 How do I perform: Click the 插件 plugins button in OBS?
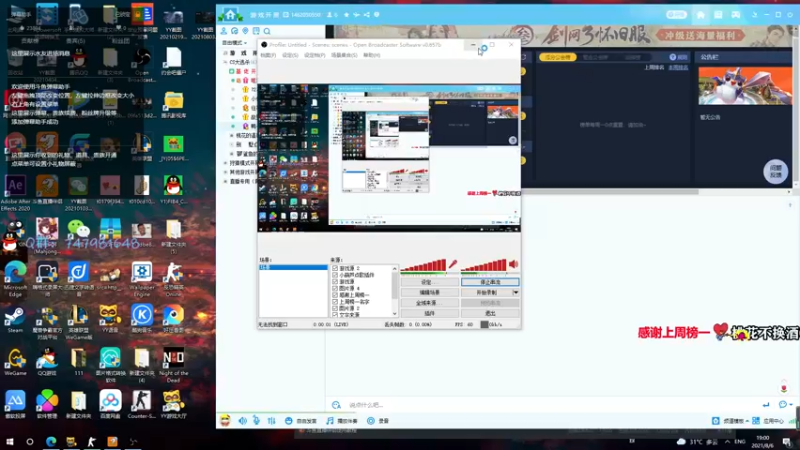pyautogui.click(x=429, y=313)
